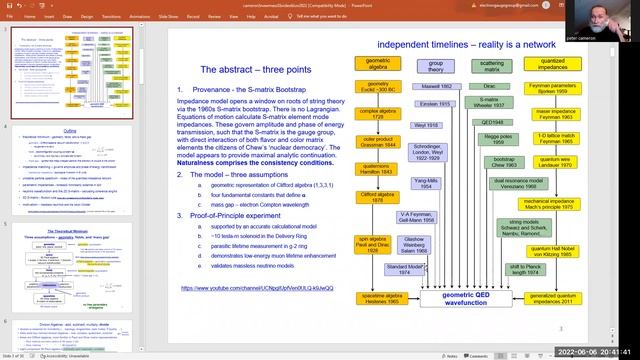Click the 'spacetime algebra Hestenes 1965' box
The height and width of the screenshot is (360, 640).
382,298
